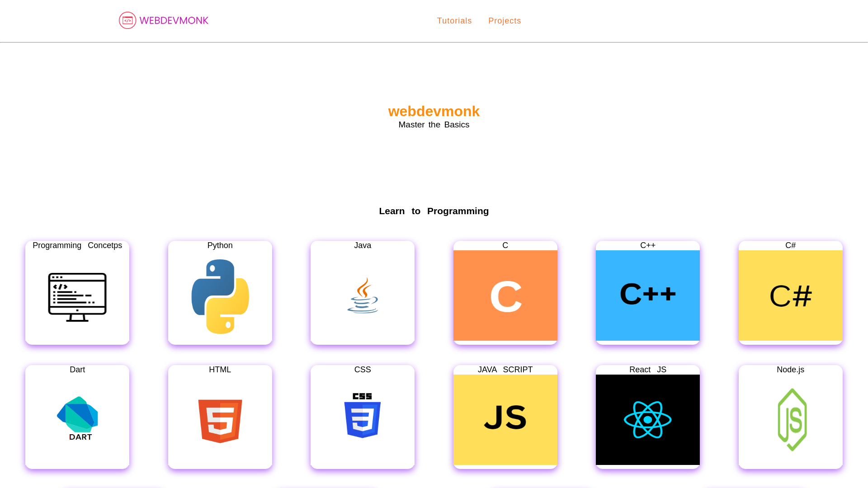Click the 'Python' card title
The height and width of the screenshot is (488, 868).
tap(220, 245)
